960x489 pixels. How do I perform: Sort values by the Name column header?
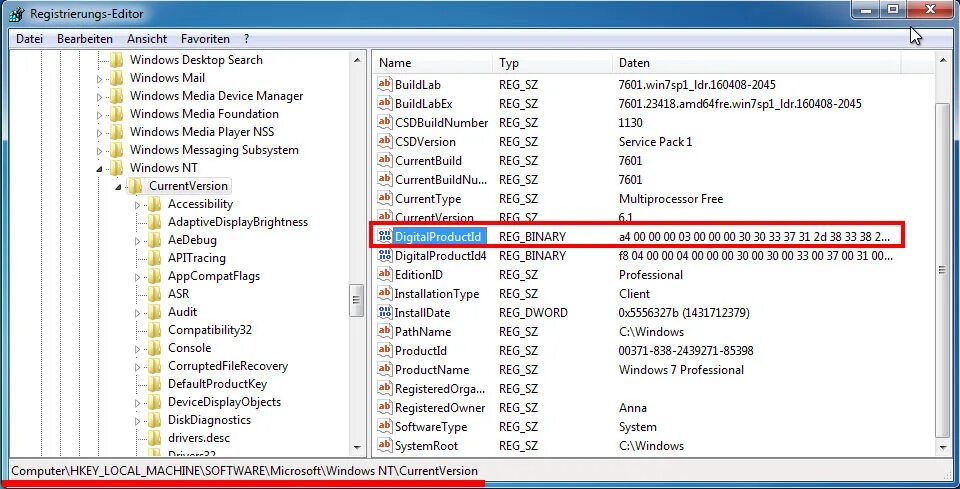(433, 62)
